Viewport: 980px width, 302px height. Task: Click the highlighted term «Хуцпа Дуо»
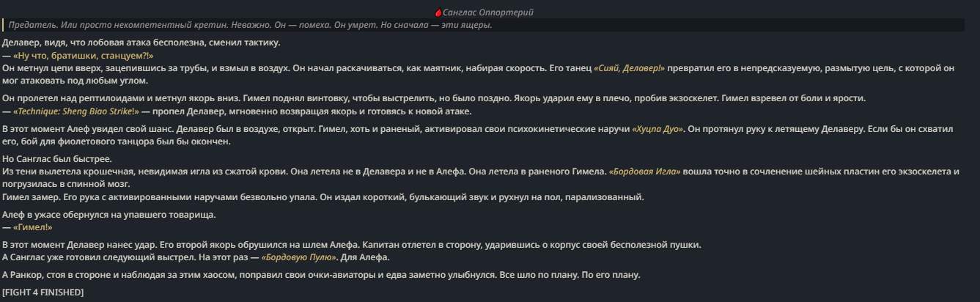click(x=657, y=129)
